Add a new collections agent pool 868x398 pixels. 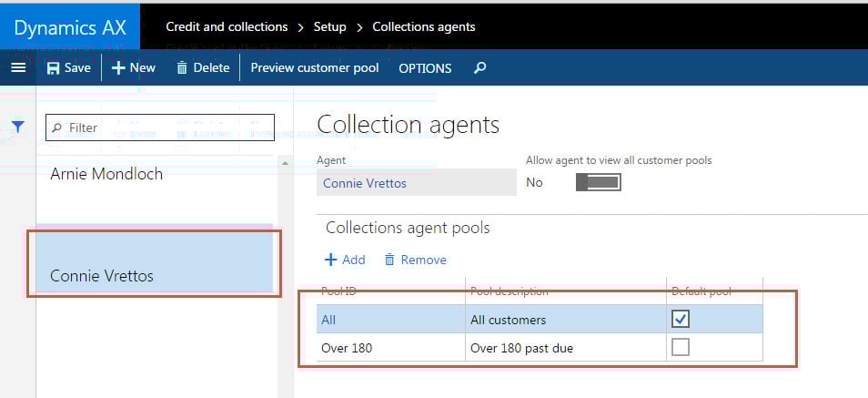[x=345, y=260]
